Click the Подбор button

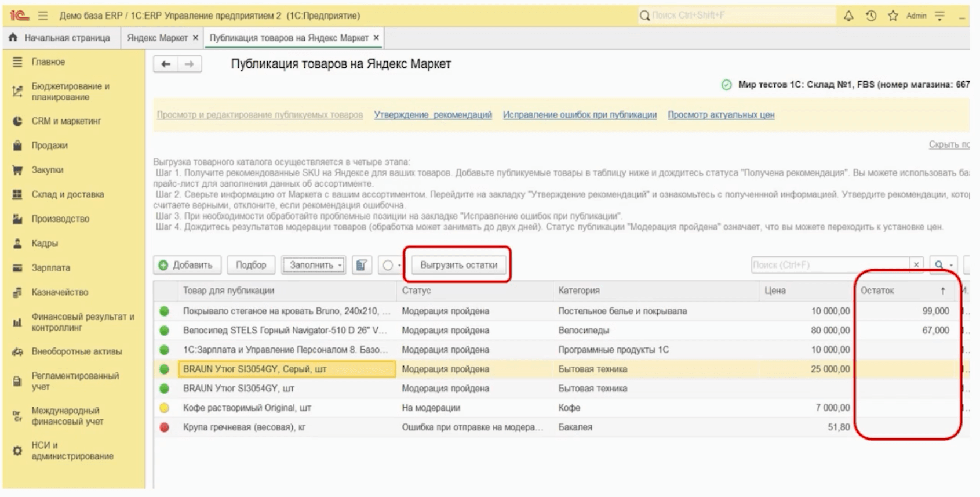(251, 265)
